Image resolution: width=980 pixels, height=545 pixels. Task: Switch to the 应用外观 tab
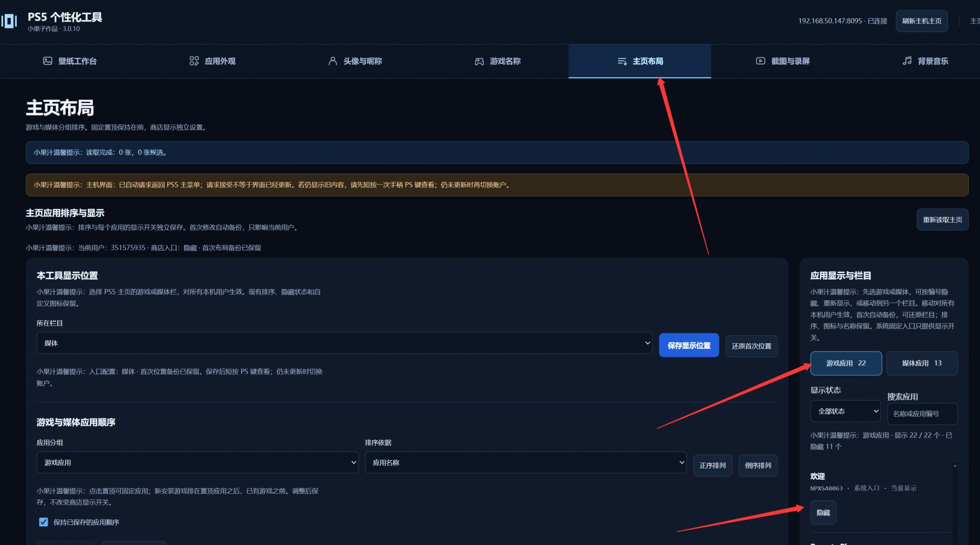pos(212,61)
